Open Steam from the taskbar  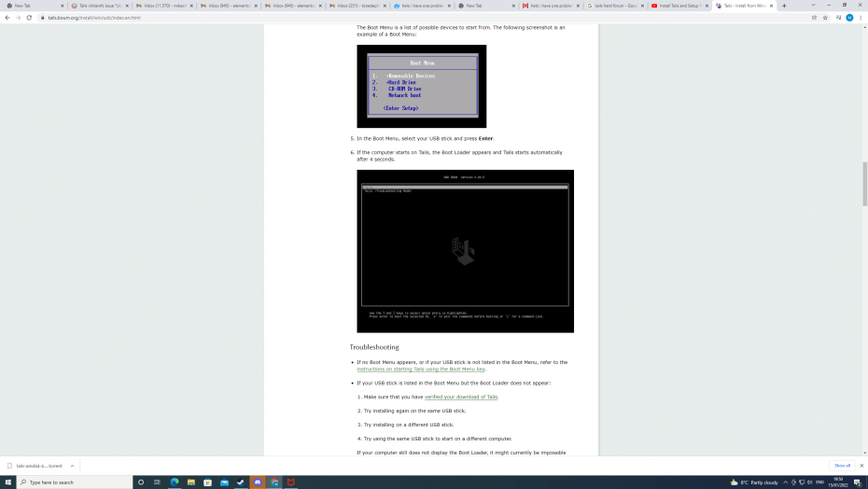point(241,482)
